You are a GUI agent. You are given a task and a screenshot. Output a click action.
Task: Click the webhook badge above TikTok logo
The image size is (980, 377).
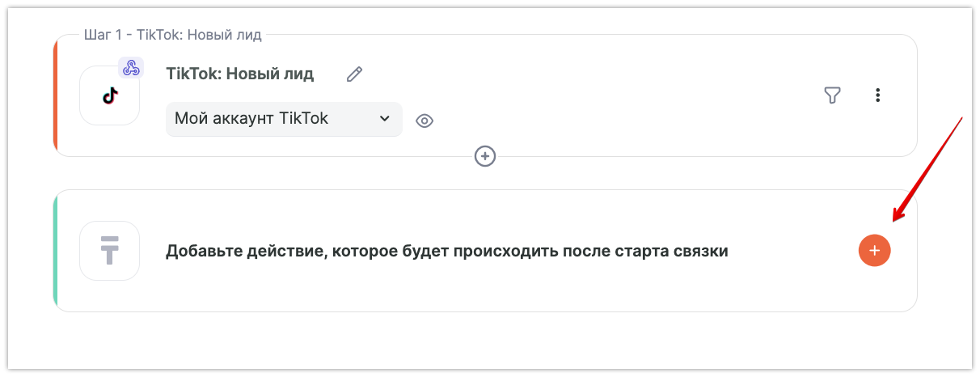point(131,68)
